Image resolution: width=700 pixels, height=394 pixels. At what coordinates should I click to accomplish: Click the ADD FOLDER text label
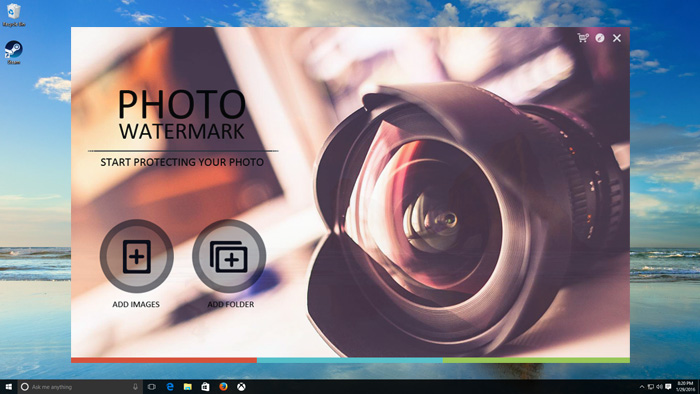click(x=230, y=304)
